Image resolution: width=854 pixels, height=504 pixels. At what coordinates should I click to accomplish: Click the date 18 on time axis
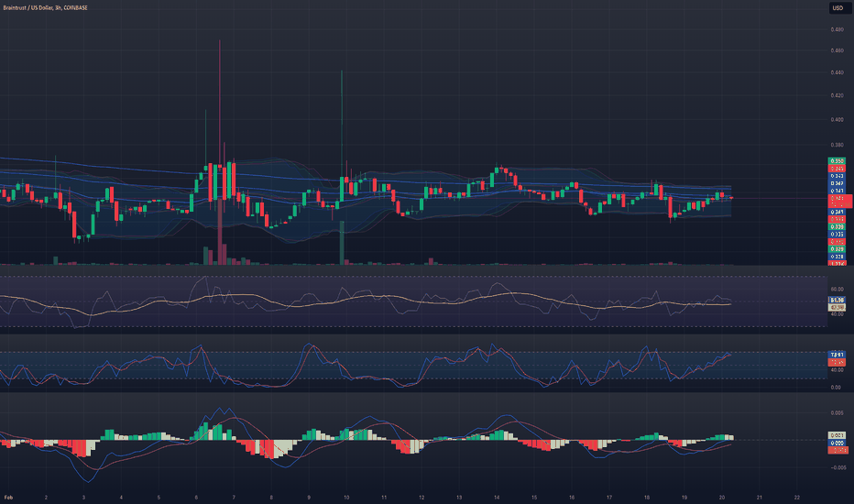point(647,498)
